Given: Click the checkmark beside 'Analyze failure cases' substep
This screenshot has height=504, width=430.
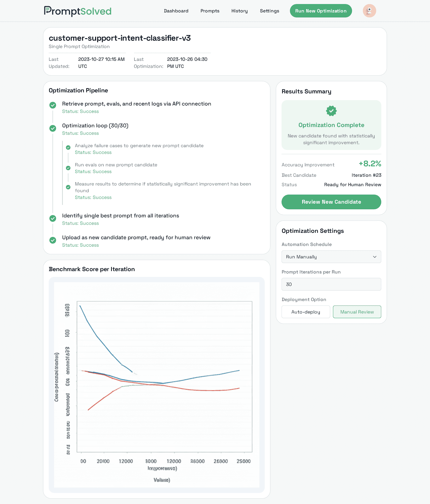Looking at the screenshot, I should coord(68,147).
